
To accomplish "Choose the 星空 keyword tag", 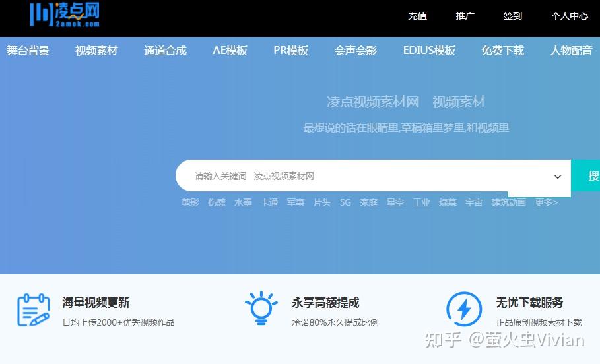I will (x=395, y=202).
